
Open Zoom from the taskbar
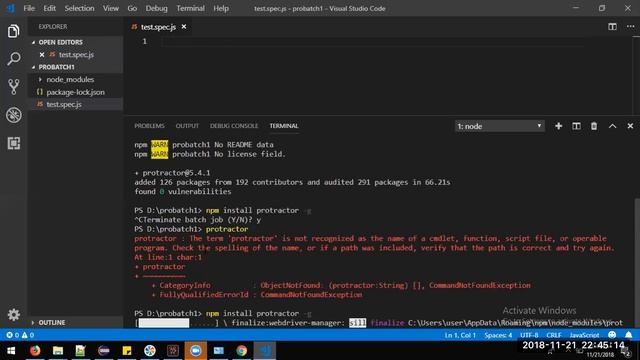(x=196, y=351)
